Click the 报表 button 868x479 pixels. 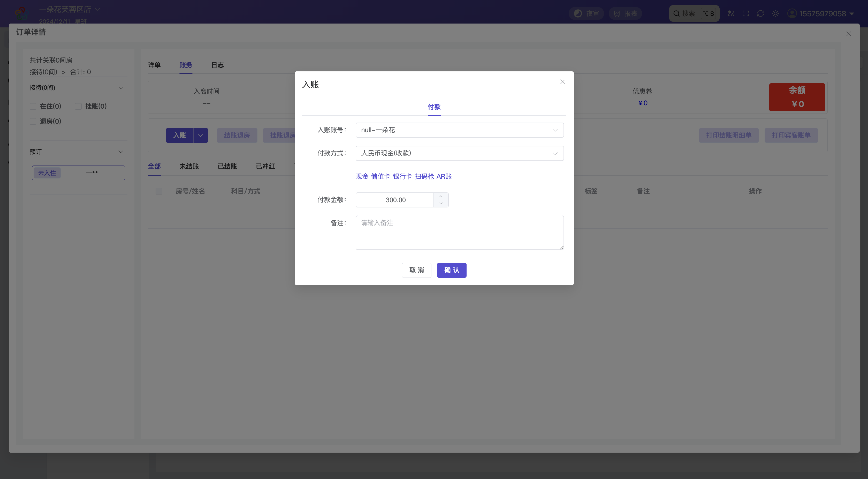[x=625, y=13]
